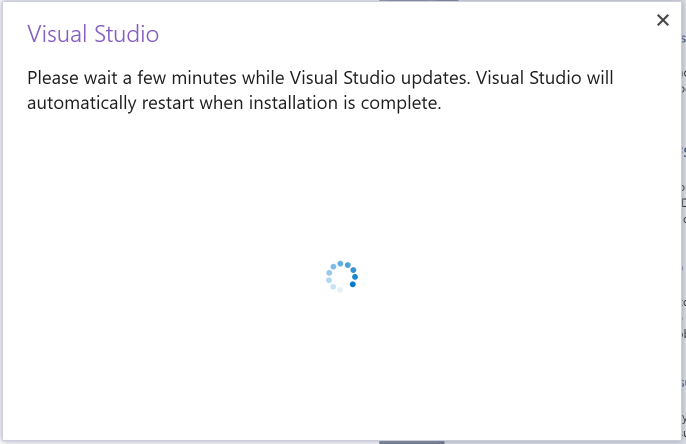Click the dark bar below the dialog
This screenshot has height=444, width=686.
click(x=411, y=441)
